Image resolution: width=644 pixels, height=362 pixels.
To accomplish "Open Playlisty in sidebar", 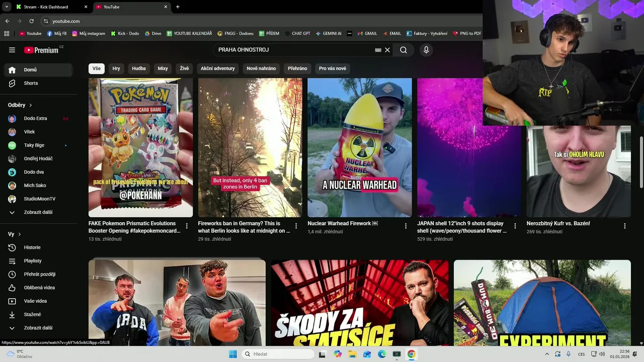I will click(38, 261).
